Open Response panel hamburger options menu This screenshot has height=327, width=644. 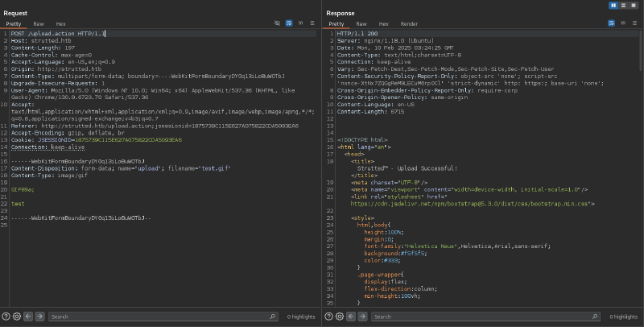(x=635, y=25)
